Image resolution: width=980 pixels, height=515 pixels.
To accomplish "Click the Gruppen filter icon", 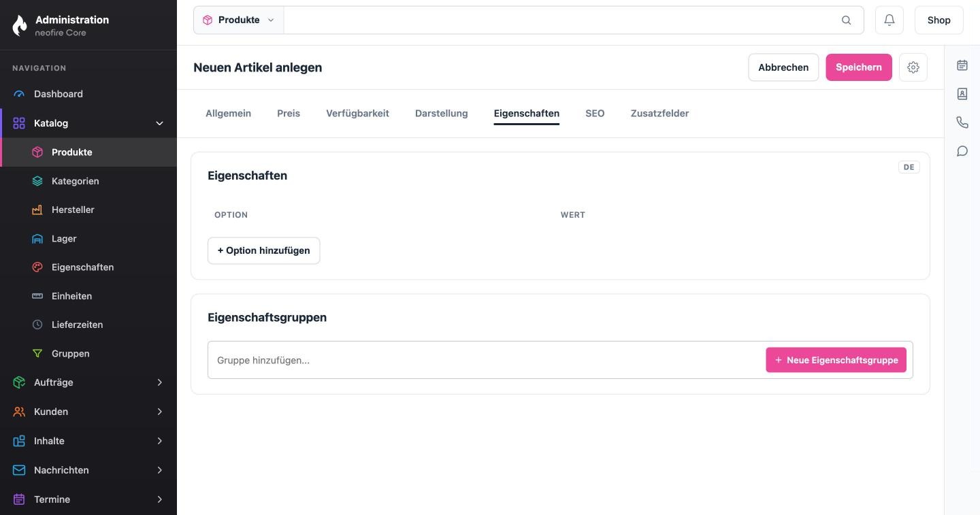I will pos(37,354).
